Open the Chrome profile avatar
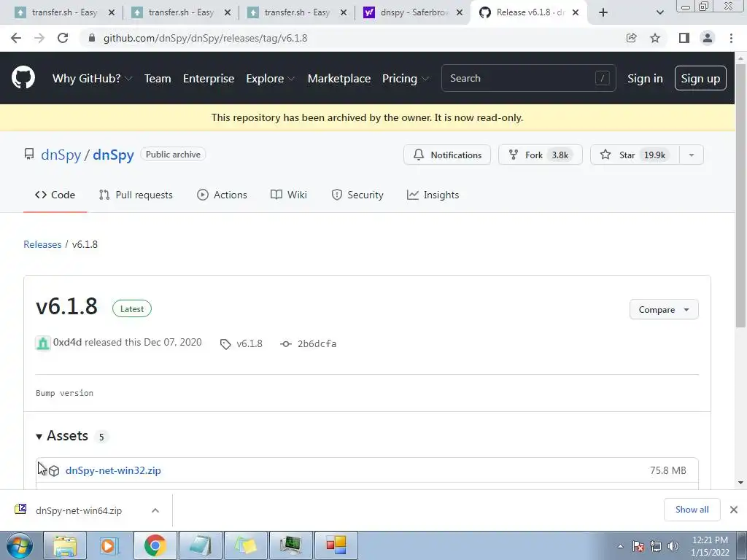The height and width of the screenshot is (560, 747). click(708, 38)
